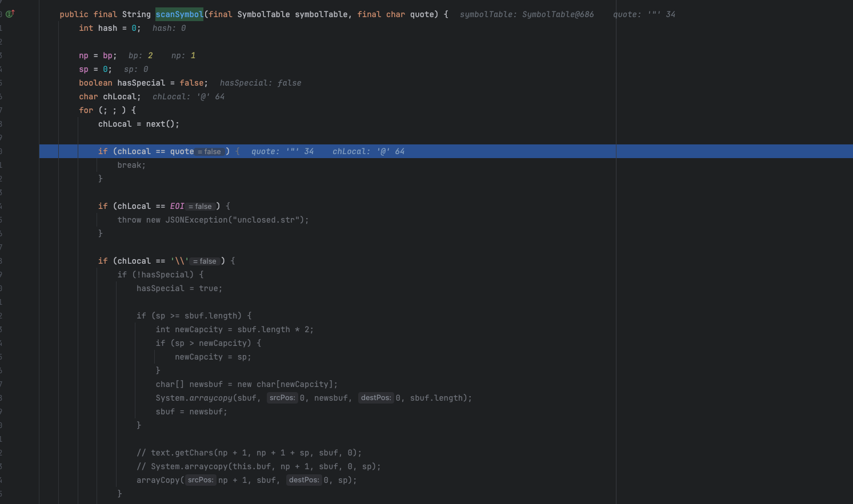Image resolution: width=853 pixels, height=504 pixels.
Task: Click the destPos hint in arrayCopy call
Action: coord(303,480)
